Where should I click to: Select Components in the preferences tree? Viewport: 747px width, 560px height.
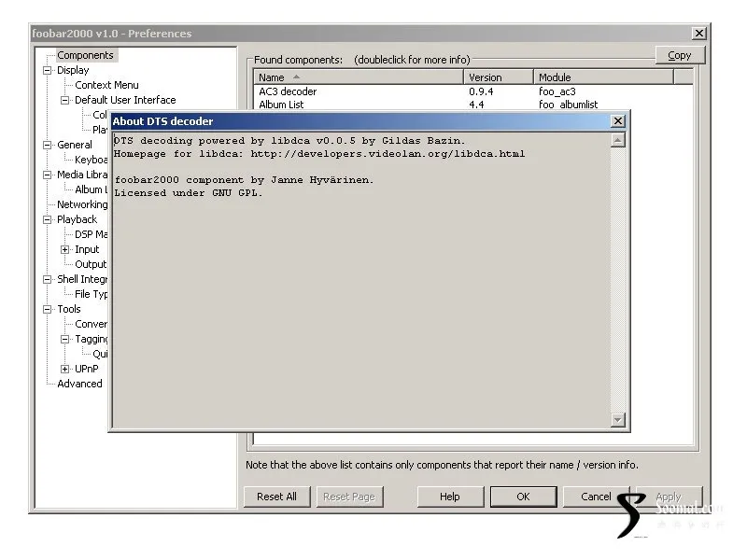tap(85, 55)
